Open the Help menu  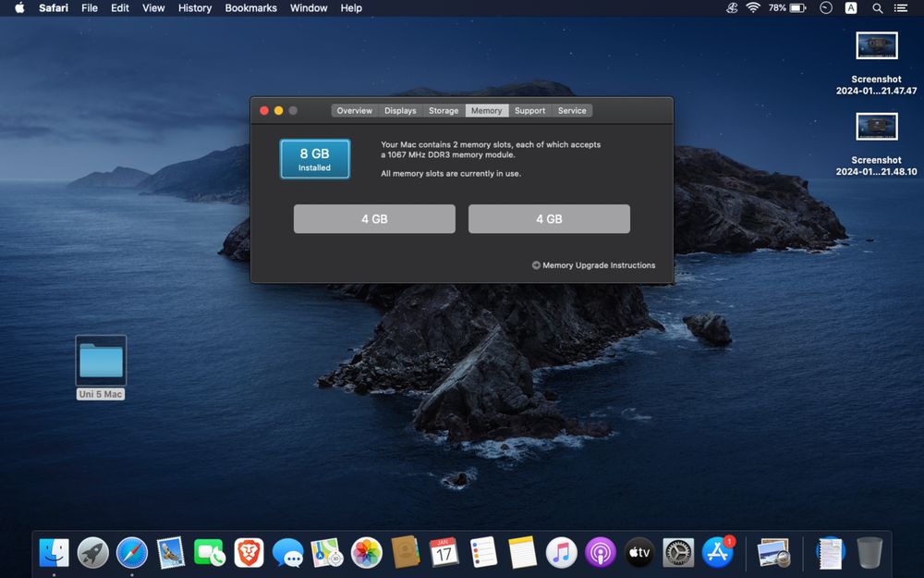(351, 8)
